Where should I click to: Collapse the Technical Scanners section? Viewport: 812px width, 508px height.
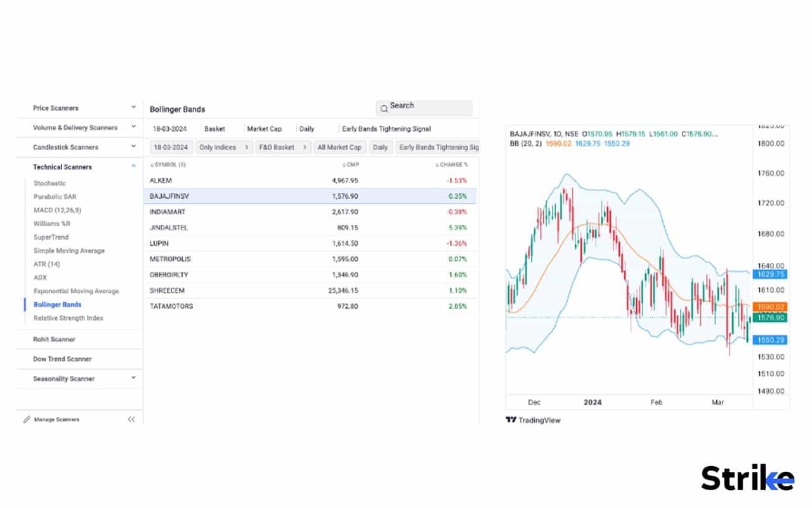[133, 166]
